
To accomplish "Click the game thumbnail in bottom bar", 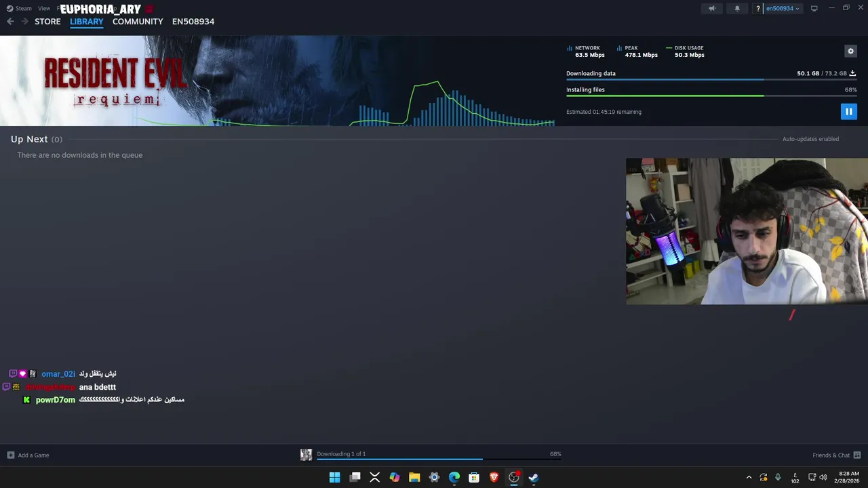I will click(306, 455).
